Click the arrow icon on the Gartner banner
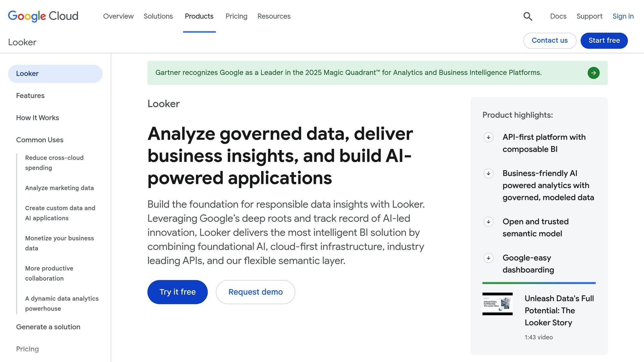644x362 pixels. tap(593, 73)
